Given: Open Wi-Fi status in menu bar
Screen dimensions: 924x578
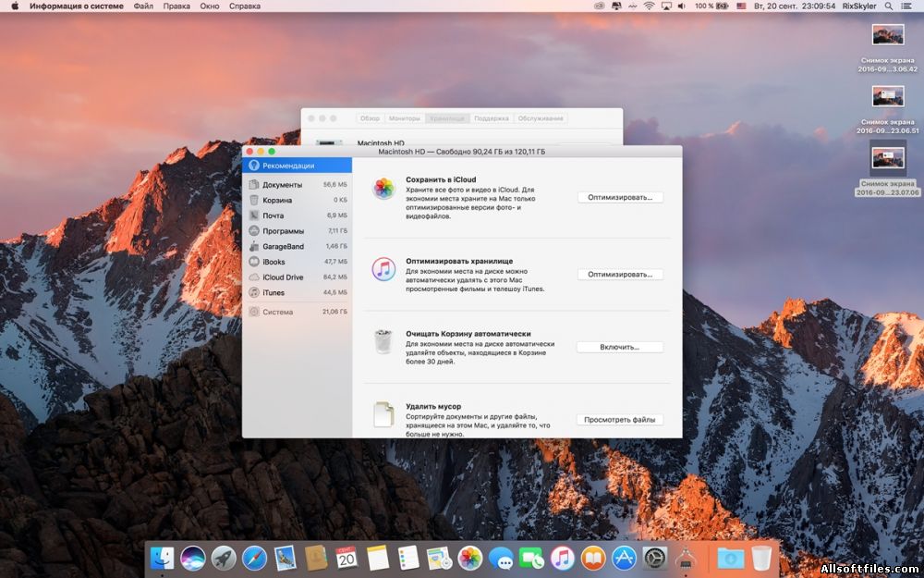Looking at the screenshot, I should [649, 6].
